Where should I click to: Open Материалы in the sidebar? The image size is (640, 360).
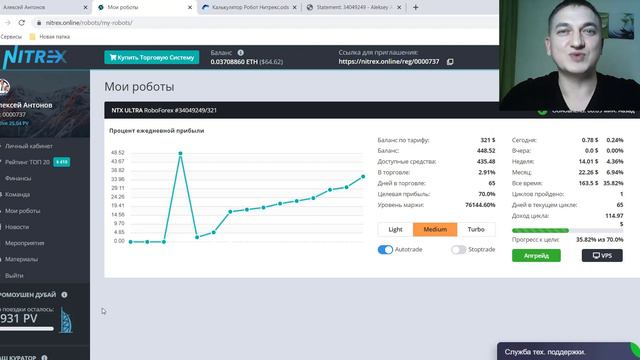pos(21,259)
